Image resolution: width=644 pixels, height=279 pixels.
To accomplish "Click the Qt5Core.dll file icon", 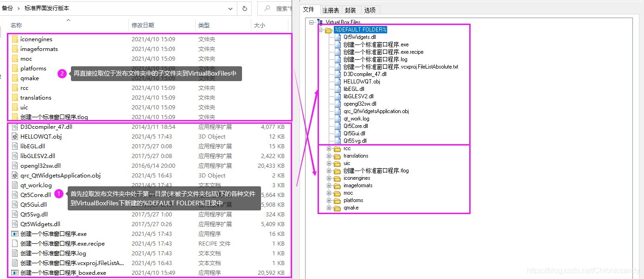I will [15, 195].
